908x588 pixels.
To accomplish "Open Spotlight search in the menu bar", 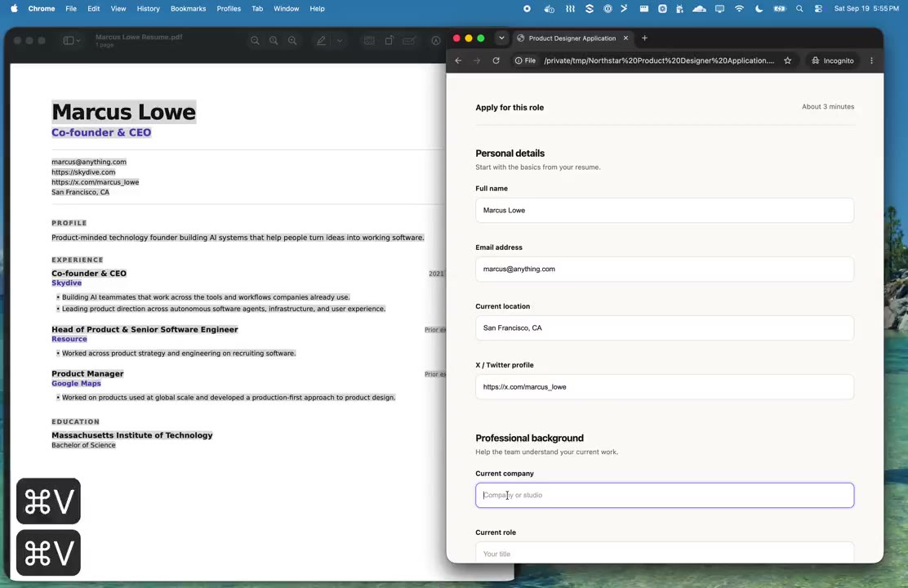I will tap(799, 9).
